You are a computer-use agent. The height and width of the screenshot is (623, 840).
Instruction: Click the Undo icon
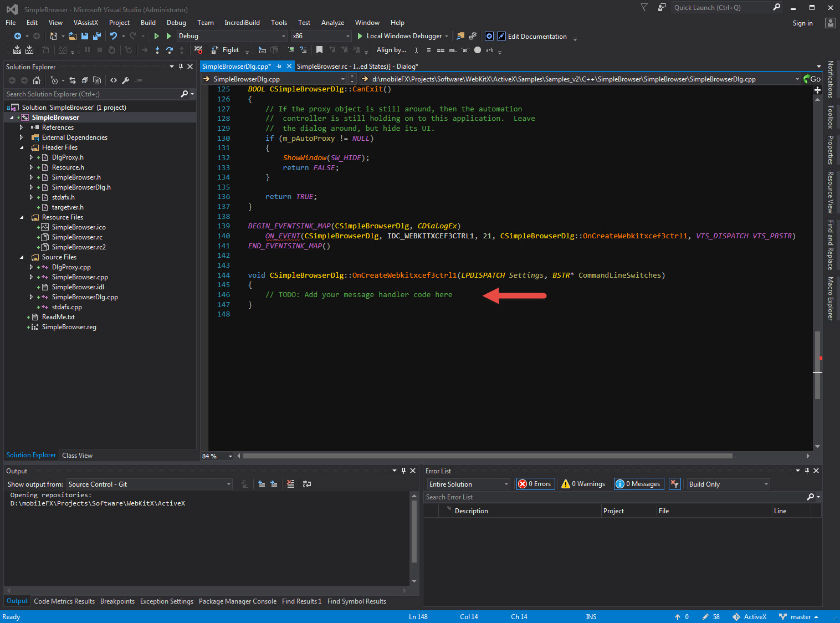pyautogui.click(x=114, y=36)
